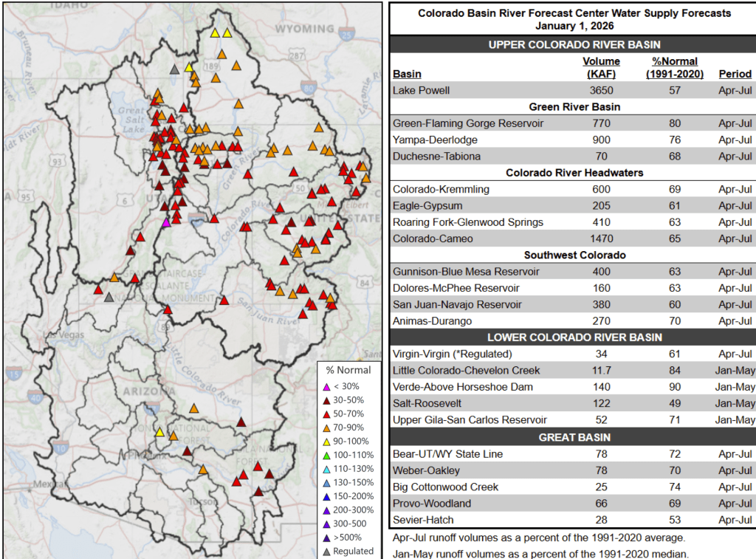Click the Highway 95 shield in Nevada

coord(27,197)
